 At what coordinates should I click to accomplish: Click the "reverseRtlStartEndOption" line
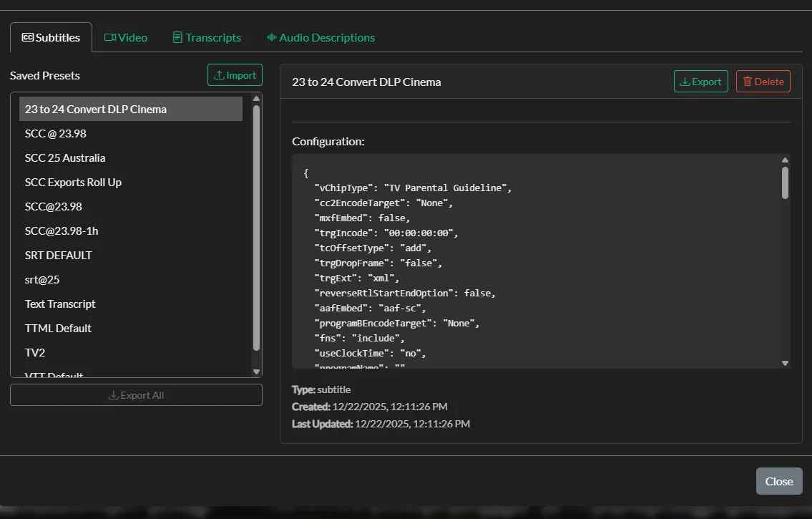(405, 294)
